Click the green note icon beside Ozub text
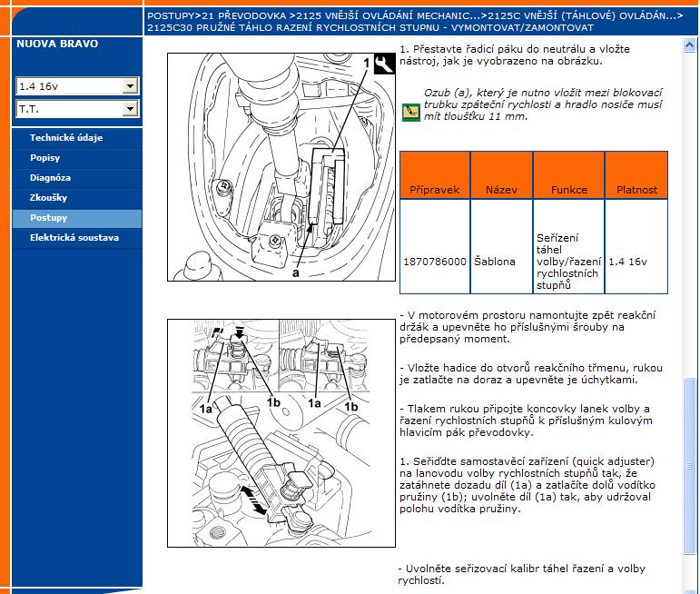The width and height of the screenshot is (700, 594). pos(410,112)
